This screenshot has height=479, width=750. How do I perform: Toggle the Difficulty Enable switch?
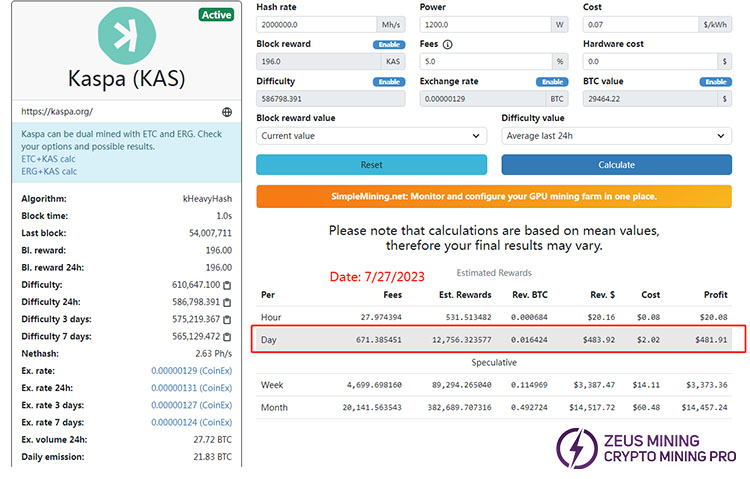tap(388, 82)
